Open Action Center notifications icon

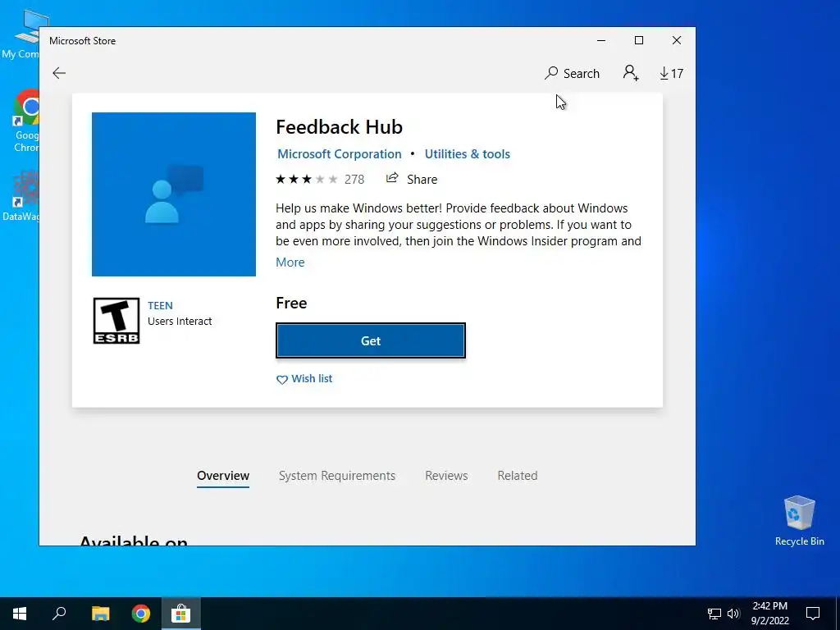[x=813, y=614]
